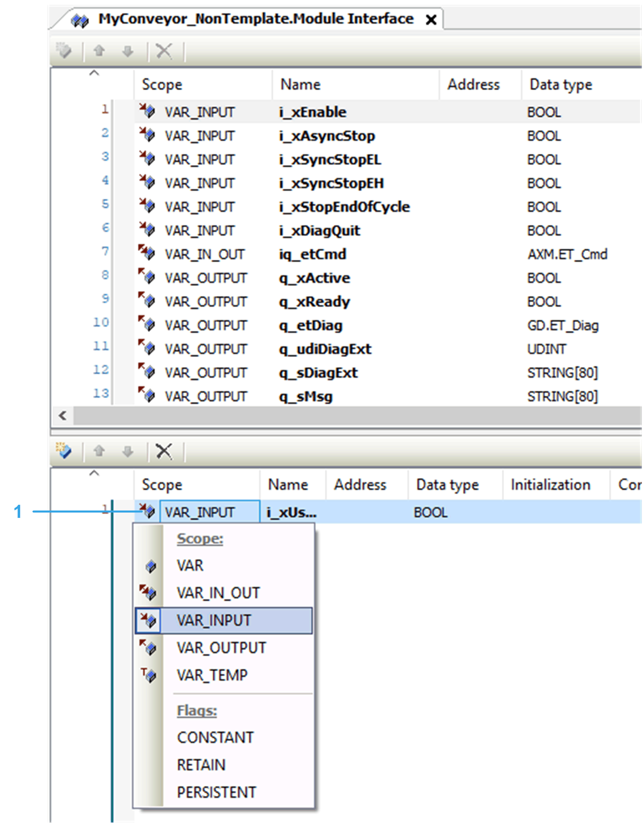Select plain VAR scope in the popup

click(x=190, y=565)
